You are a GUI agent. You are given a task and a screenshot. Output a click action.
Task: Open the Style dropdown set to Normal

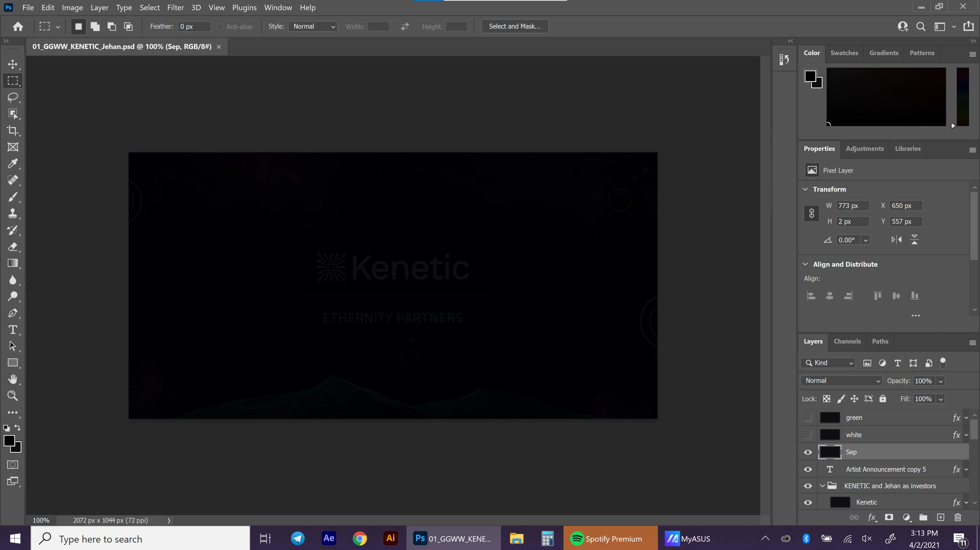[x=313, y=26]
